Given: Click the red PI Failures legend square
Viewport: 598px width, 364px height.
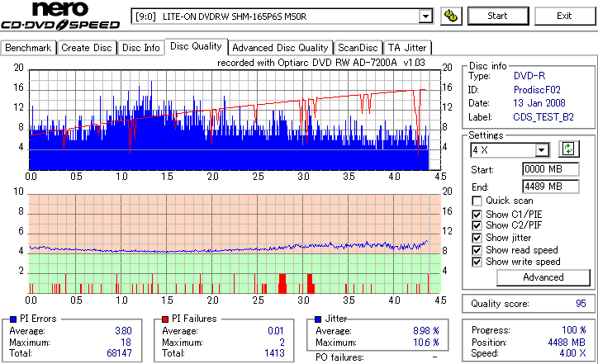Looking at the screenshot, I should [x=165, y=319].
